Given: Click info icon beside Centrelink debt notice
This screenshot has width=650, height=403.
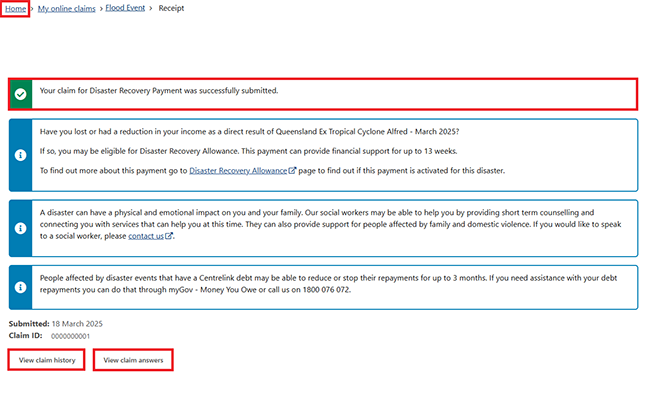Looking at the screenshot, I should pos(20,287).
